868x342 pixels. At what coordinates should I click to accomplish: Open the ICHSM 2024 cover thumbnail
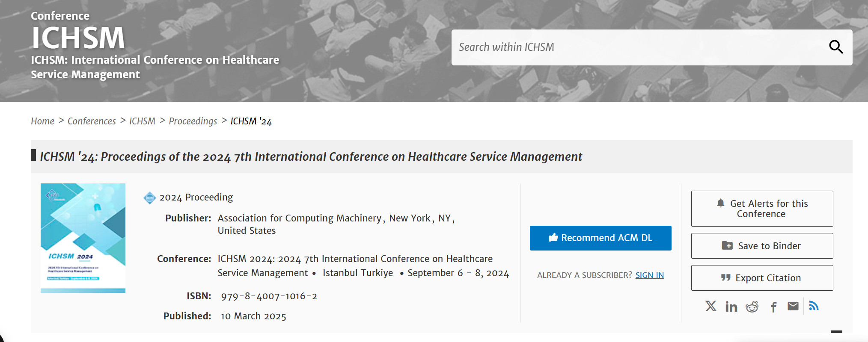coord(83,238)
